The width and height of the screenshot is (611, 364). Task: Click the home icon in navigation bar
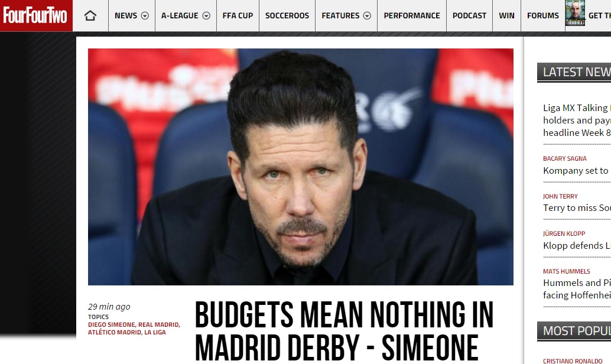tap(90, 15)
